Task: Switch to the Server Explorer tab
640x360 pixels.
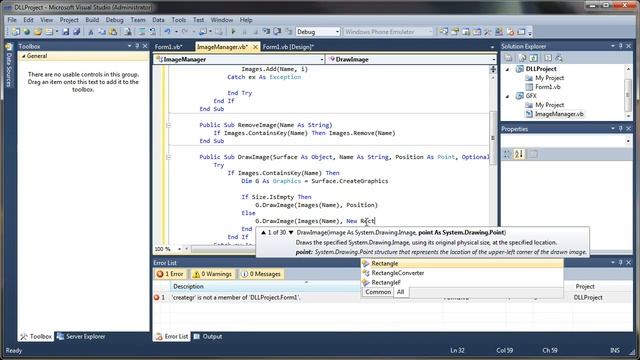Action: pos(81,337)
